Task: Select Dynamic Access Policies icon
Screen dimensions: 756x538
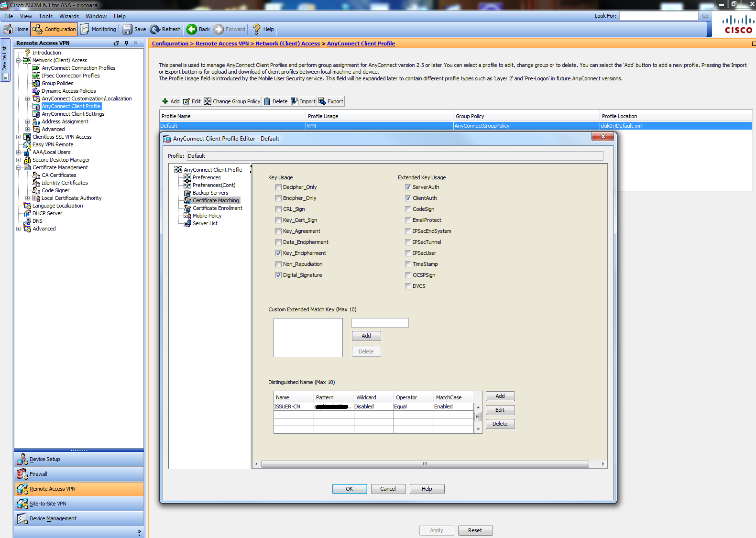Action: [36, 91]
